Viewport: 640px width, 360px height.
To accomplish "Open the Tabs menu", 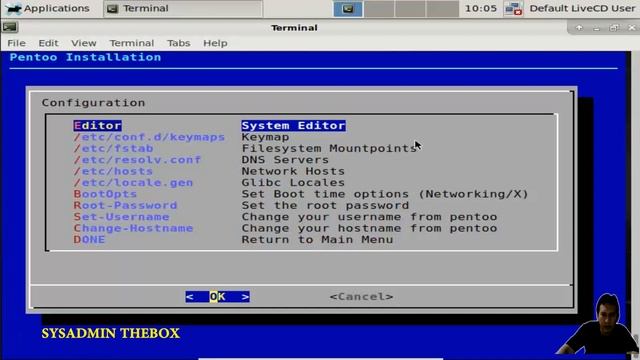I will (178, 43).
